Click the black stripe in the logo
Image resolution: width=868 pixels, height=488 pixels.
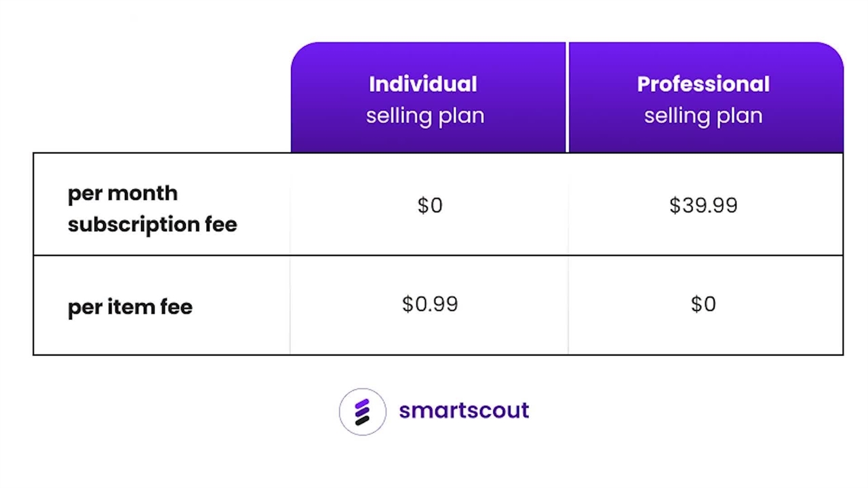tap(362, 420)
